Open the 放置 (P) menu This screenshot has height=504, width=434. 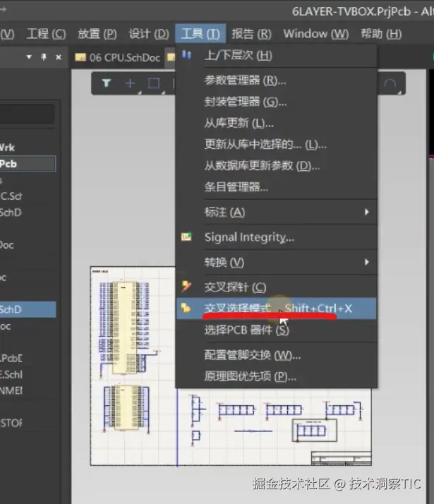pyautogui.click(x=97, y=34)
